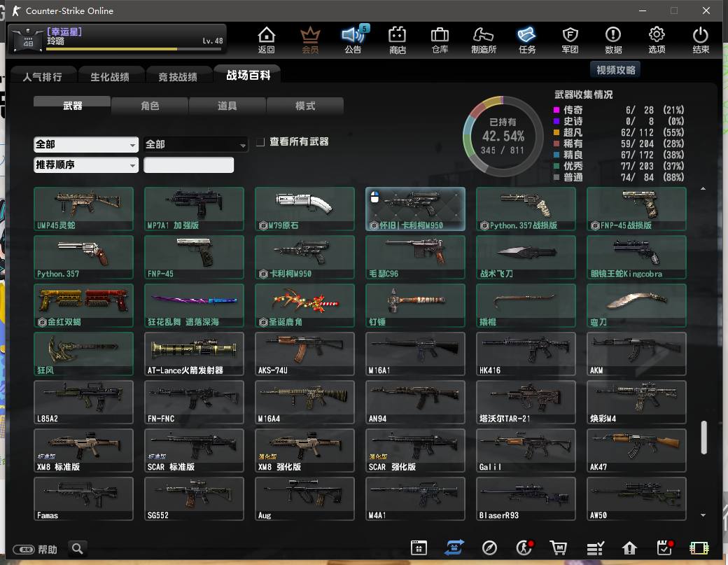Image resolution: width=728 pixels, height=565 pixels.
Task: Toggle the 帮助 help switch
Action: coord(23,550)
